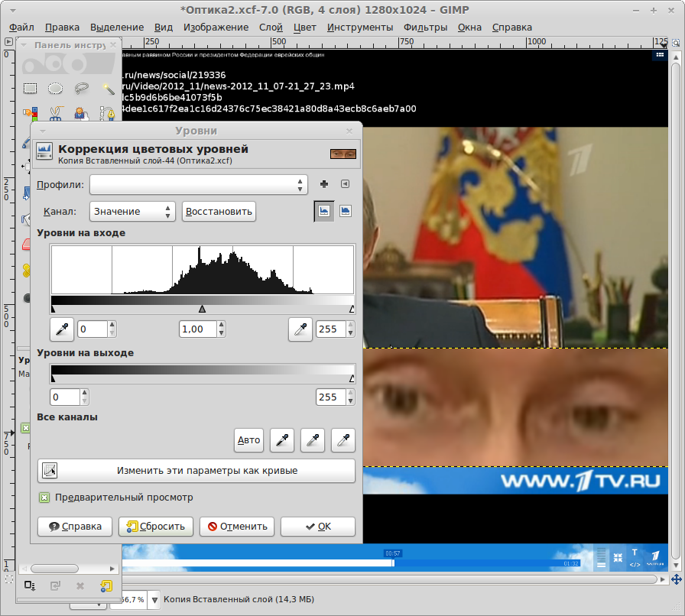
Task: Select linear histogram toggle button
Action: point(324,211)
